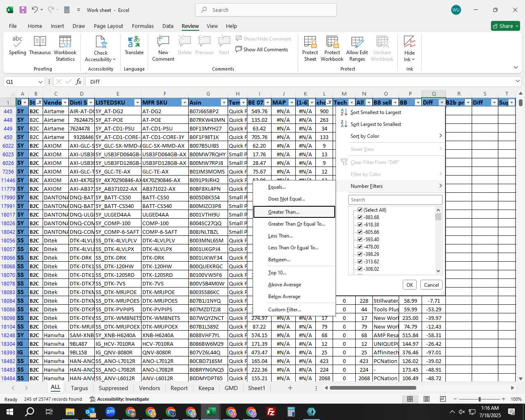Click the Insert Function fx icon
This screenshot has width=525, height=420.
[79, 82]
